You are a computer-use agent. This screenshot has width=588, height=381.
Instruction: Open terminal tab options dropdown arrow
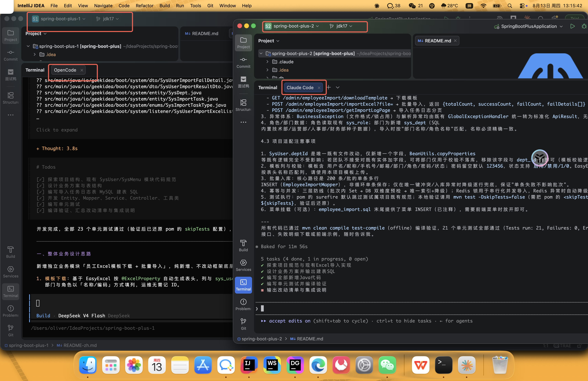pos(337,87)
